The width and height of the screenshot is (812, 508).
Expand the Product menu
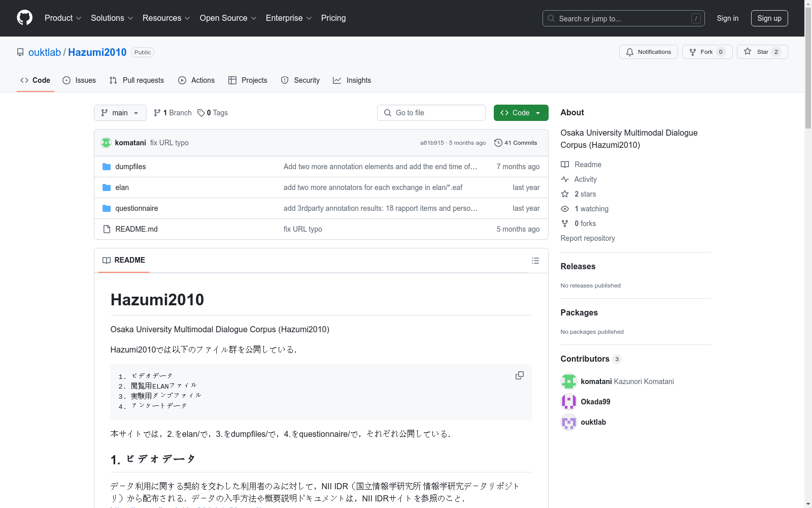pyautogui.click(x=63, y=18)
